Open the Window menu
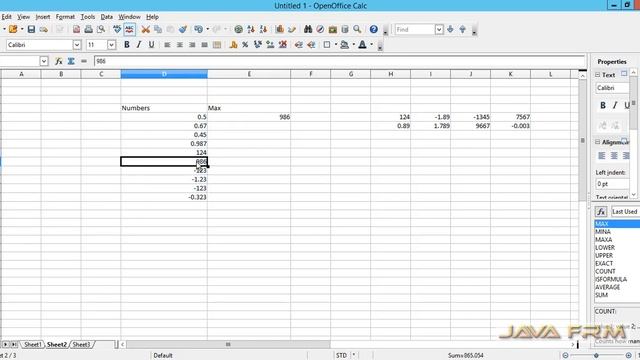Viewport: 640px width, 360px height. (x=129, y=17)
